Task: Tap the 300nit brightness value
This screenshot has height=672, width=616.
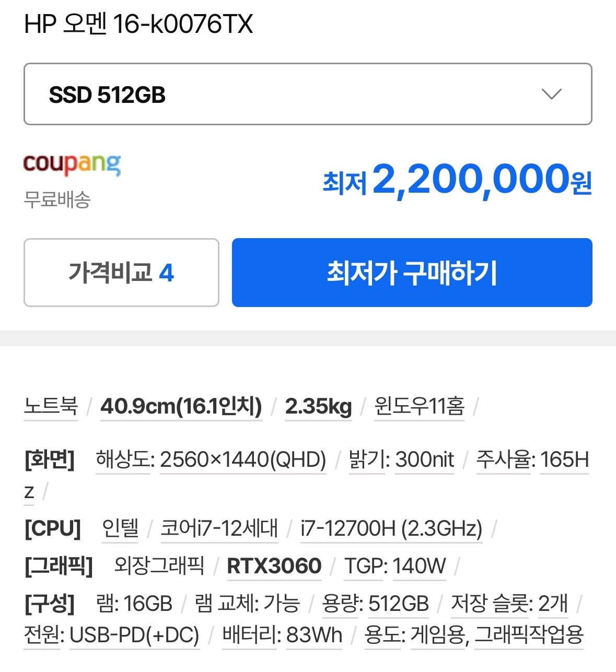Action: coord(425,460)
